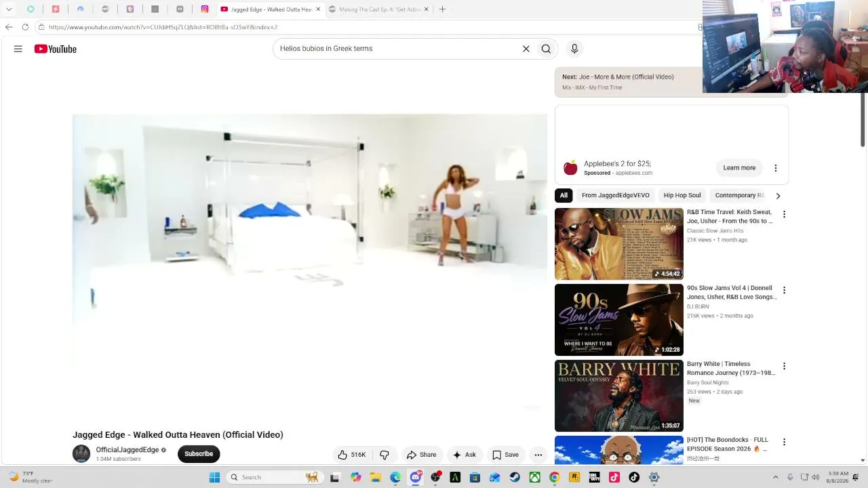Dislike the Jagged Edge video
This screenshot has width=868, height=488.
coord(384,455)
